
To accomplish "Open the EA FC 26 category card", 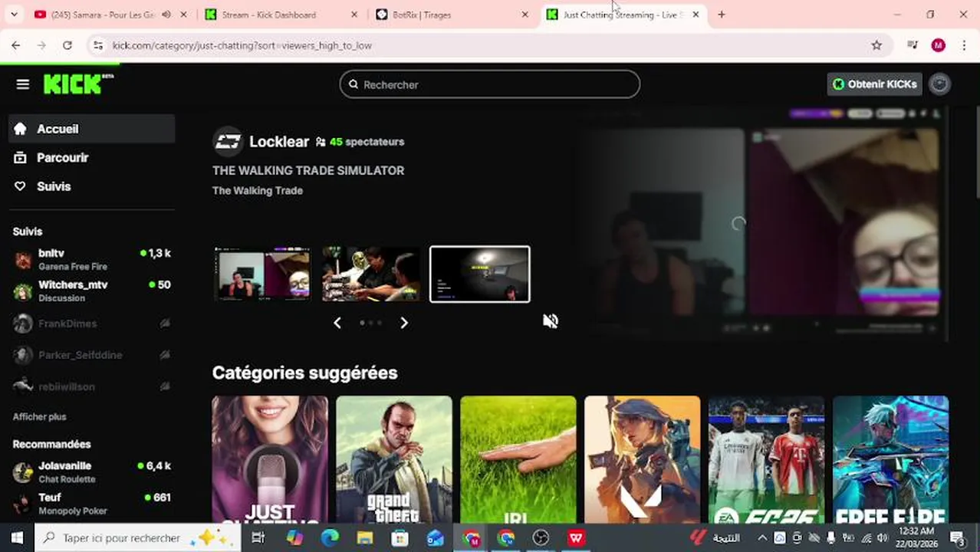I will point(767,459).
